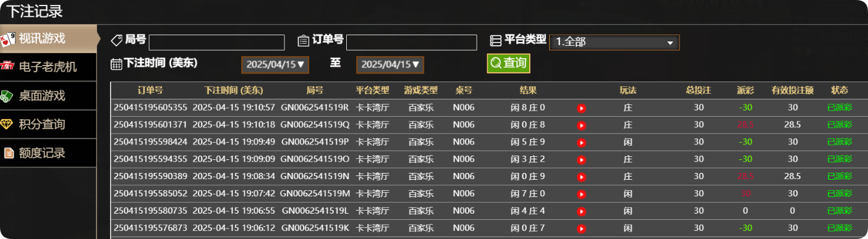Select order number 250415195605355

pyautogui.click(x=150, y=107)
